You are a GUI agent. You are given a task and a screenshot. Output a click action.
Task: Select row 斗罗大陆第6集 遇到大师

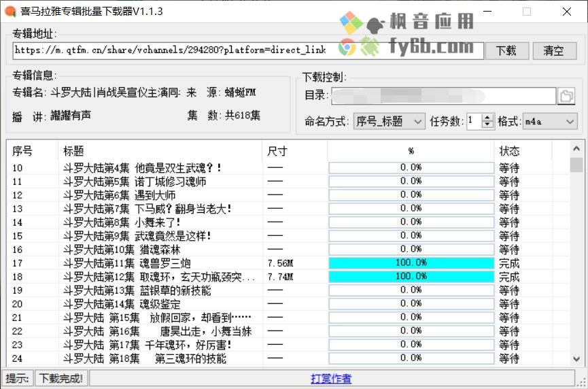click(x=288, y=195)
